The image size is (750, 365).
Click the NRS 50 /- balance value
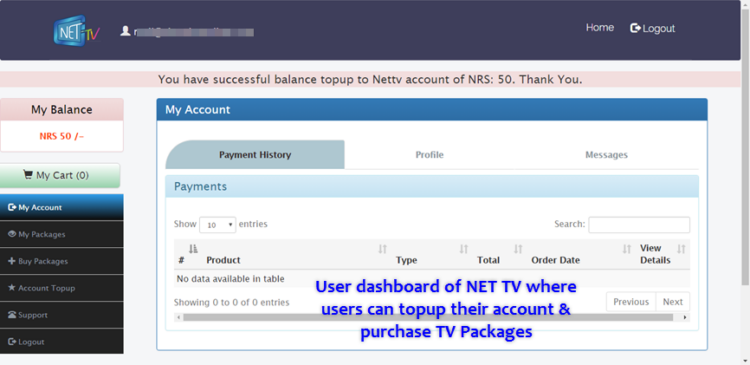62,136
